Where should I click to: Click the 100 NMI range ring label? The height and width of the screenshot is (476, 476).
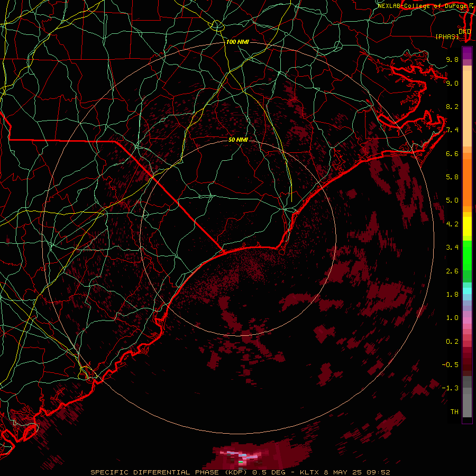point(237,42)
